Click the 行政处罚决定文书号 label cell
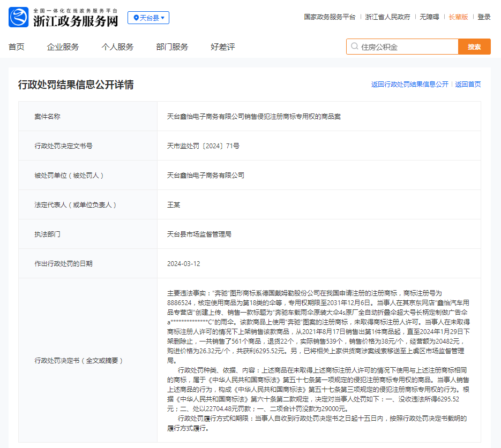This screenshot has height=448, width=501. pyautogui.click(x=88, y=146)
